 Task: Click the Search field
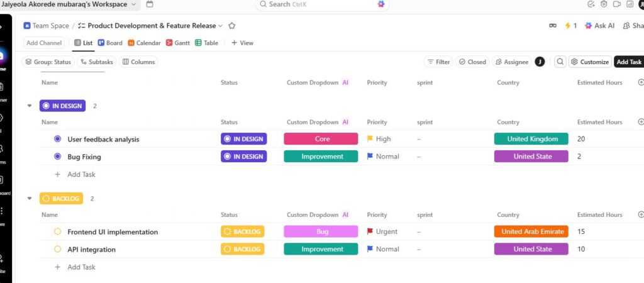point(322,4)
